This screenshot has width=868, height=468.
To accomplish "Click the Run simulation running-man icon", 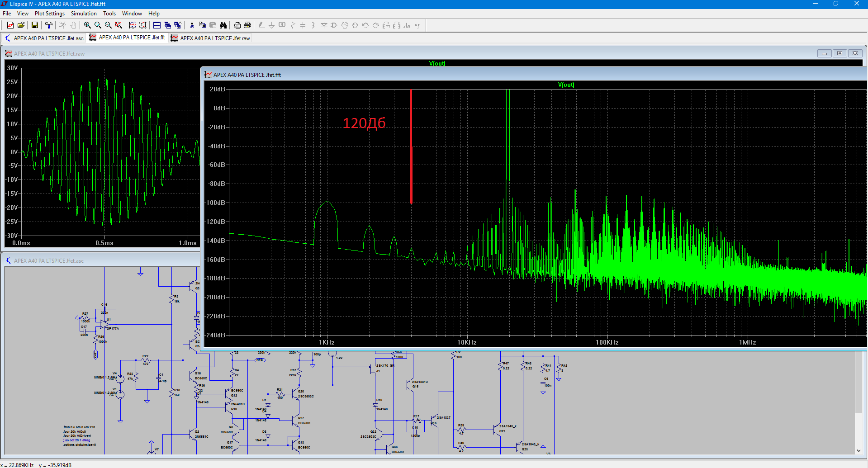I will (x=62, y=25).
